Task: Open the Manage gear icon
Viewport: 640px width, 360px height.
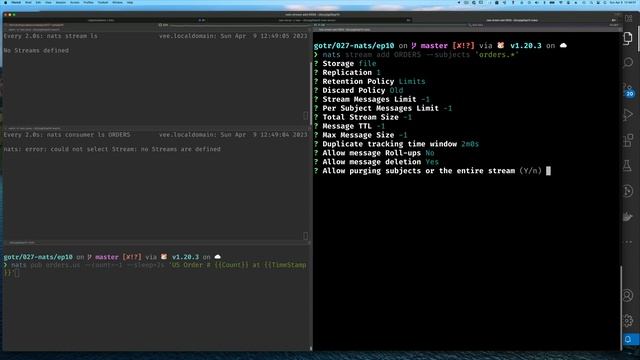Action: pyautogui.click(x=628, y=320)
